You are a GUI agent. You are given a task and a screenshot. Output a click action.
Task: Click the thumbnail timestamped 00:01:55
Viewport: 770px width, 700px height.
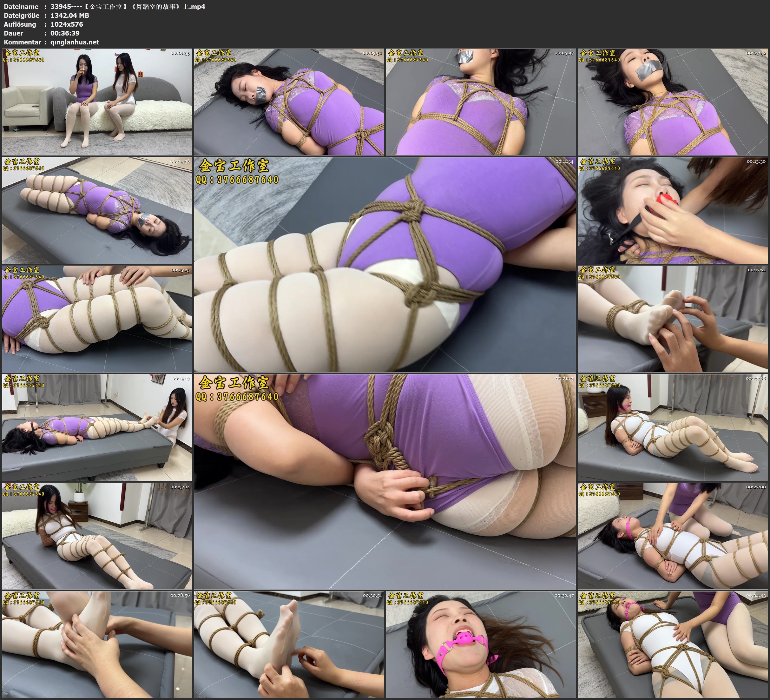97,102
